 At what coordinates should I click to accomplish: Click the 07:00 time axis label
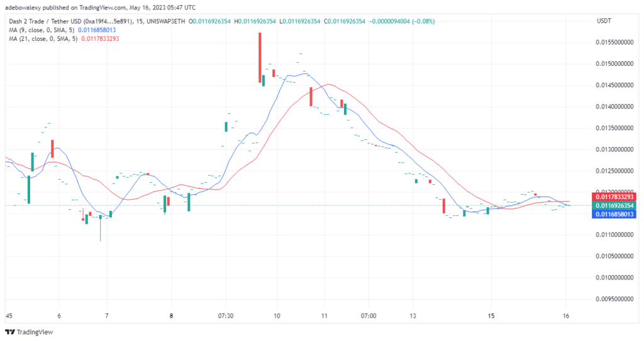369,316
